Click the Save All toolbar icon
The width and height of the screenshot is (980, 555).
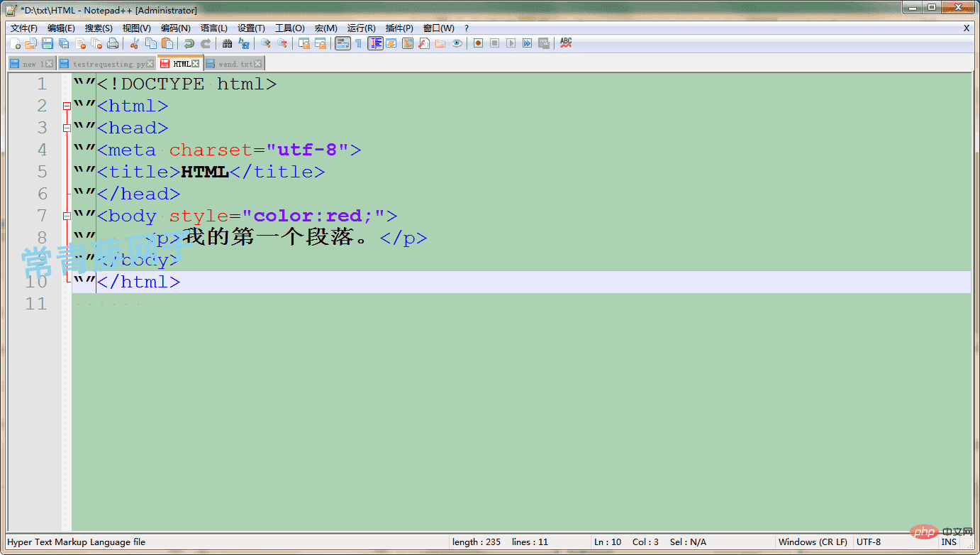point(64,43)
